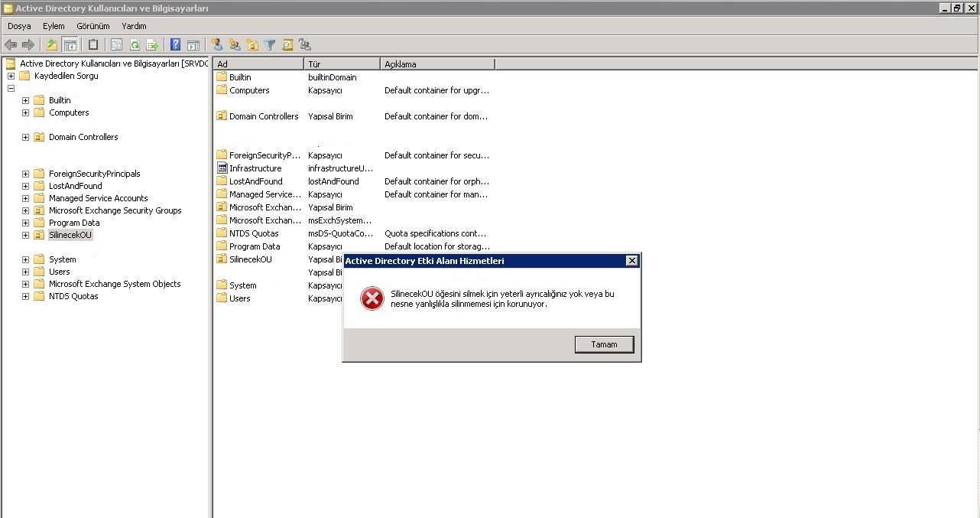Expand Managed Service Accounts in the tree
Image resolution: width=980 pixels, height=518 pixels.
pos(26,198)
